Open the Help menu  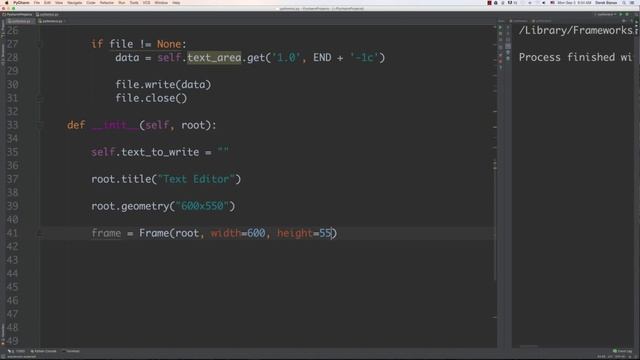(176, 2)
